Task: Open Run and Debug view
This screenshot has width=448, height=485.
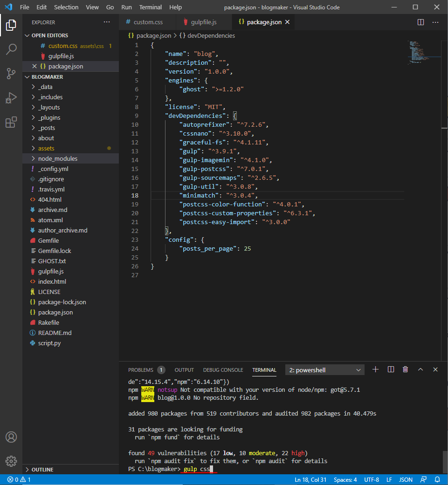Action: pyautogui.click(x=11, y=98)
